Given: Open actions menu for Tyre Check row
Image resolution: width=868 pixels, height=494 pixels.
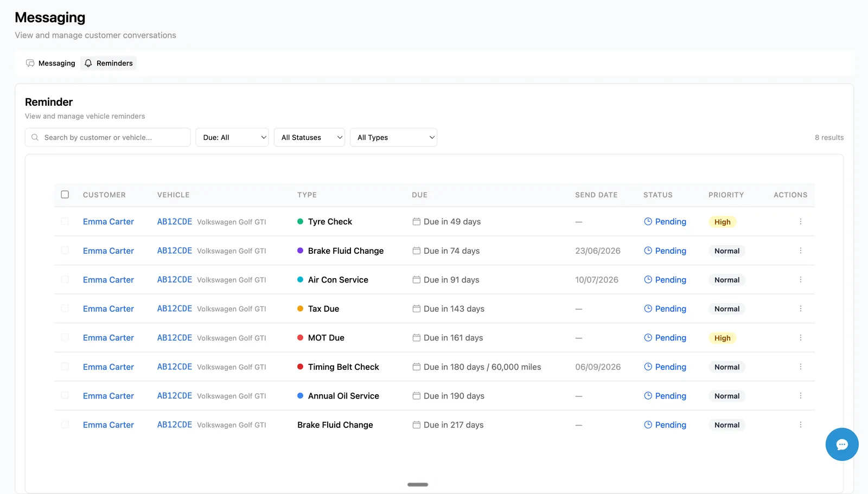Looking at the screenshot, I should pos(800,222).
